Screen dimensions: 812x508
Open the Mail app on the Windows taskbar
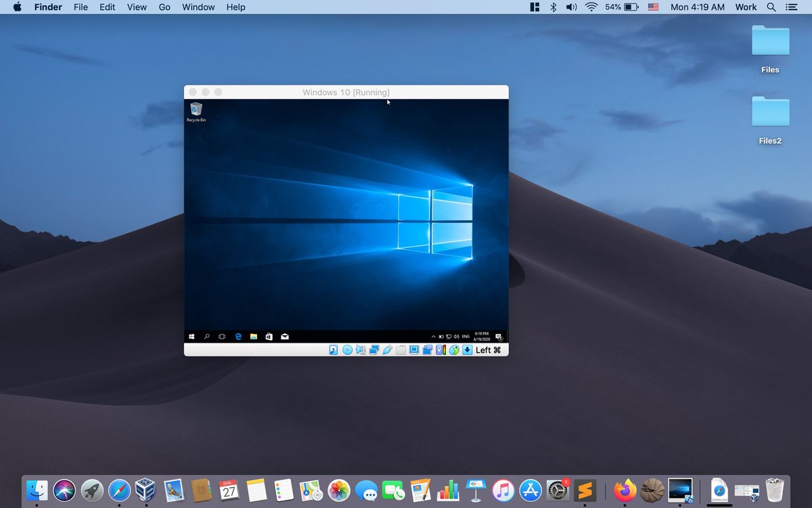pos(285,337)
